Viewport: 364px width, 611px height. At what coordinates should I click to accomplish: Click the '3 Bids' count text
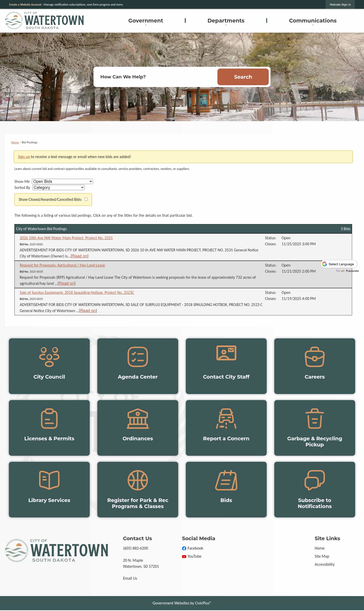click(345, 229)
